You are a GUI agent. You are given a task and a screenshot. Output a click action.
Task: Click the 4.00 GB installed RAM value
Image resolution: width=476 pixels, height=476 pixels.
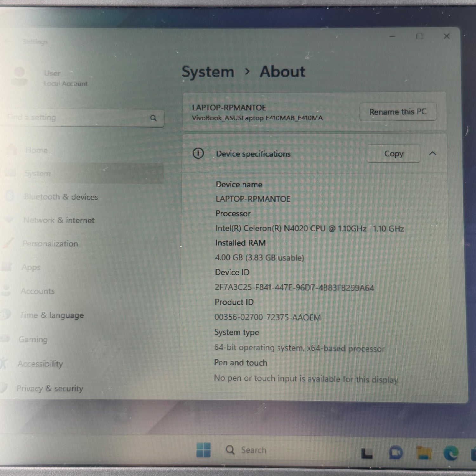[x=259, y=258]
